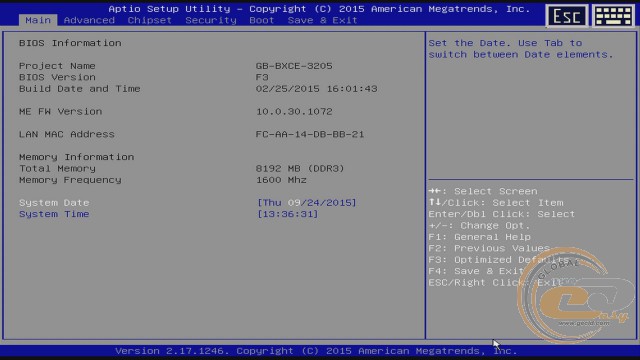Select the Main tab

click(38, 20)
